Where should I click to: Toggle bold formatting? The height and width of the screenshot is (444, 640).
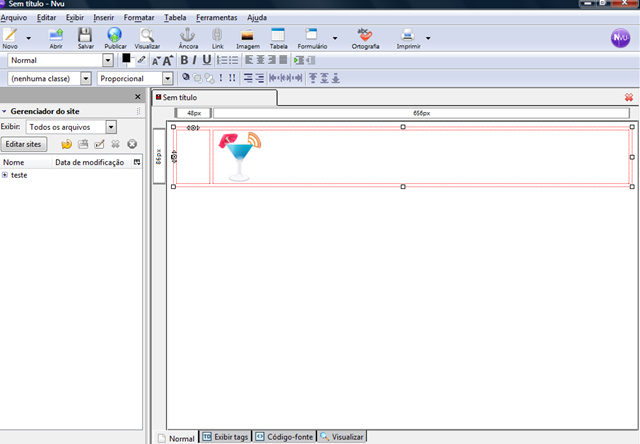pos(184,60)
